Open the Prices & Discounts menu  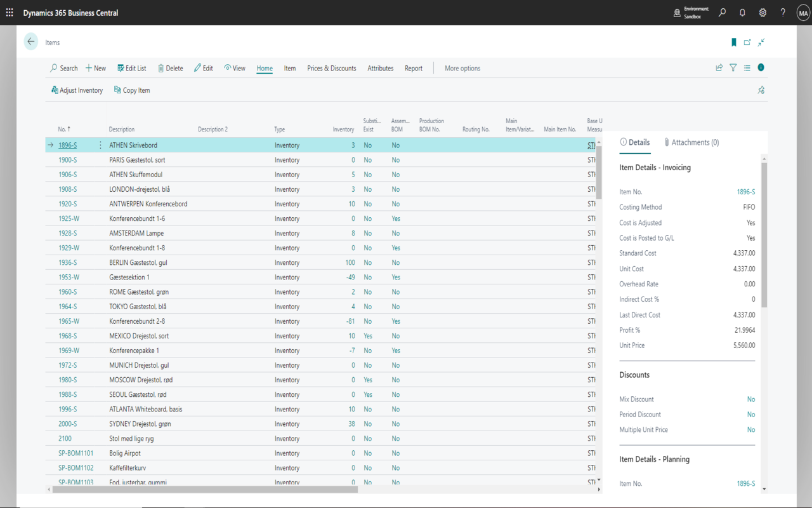click(x=332, y=69)
